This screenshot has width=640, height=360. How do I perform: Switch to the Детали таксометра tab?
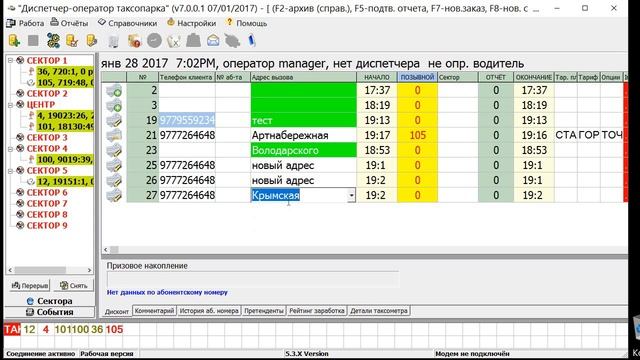[379, 311]
